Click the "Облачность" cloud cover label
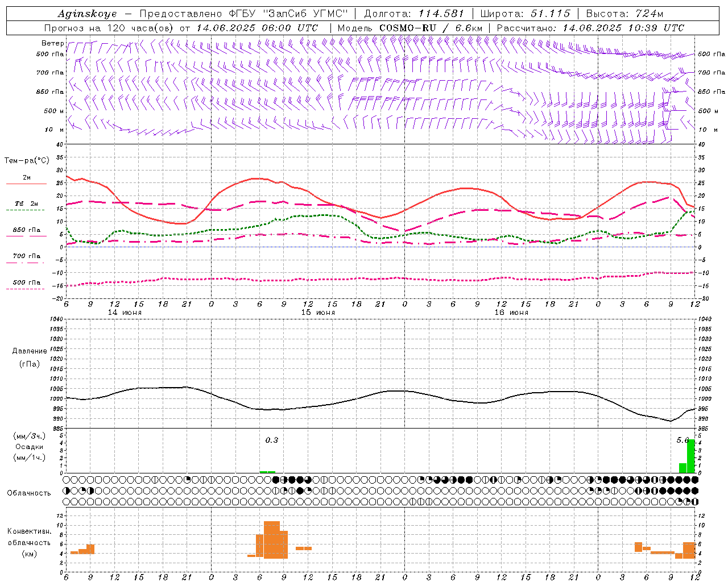Viewport: 728px width, 582px height. pos(29,493)
